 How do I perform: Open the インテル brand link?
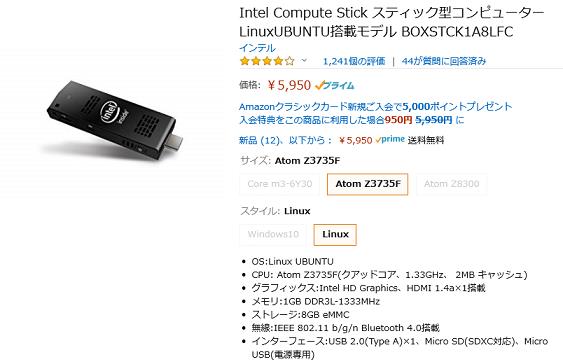257,48
